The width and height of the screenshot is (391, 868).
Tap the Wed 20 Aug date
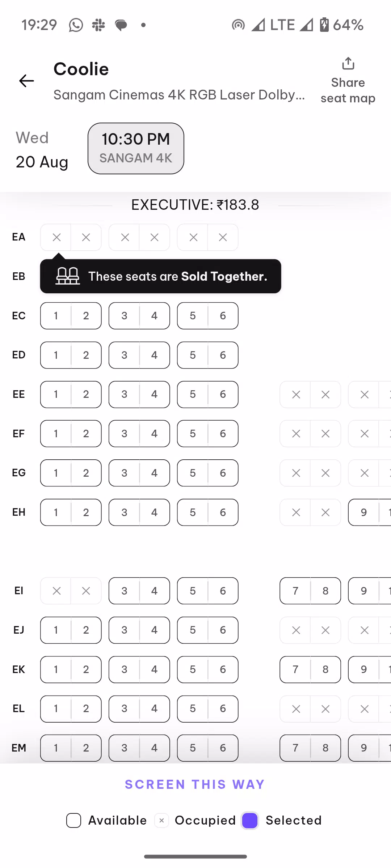click(x=42, y=150)
